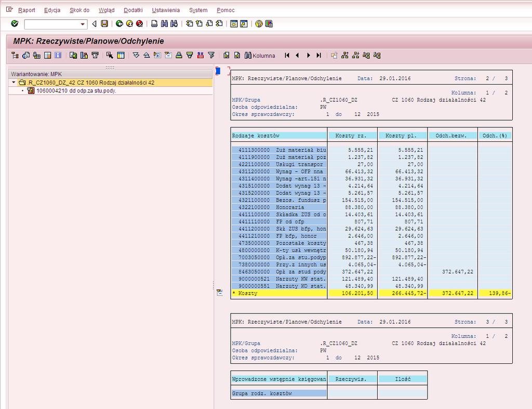Click the Kolumna search button
532x409 pixels.
pos(260,55)
